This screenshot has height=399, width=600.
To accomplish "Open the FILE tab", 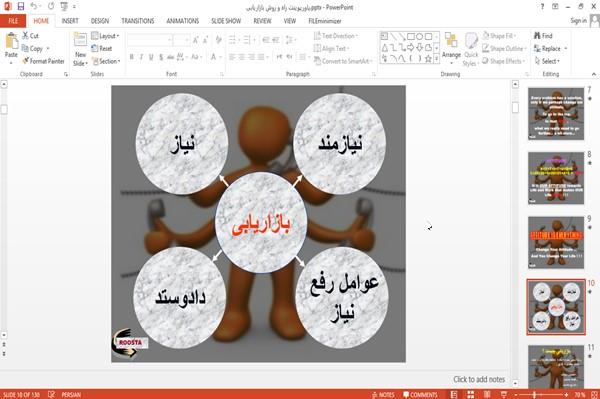I will (13, 21).
